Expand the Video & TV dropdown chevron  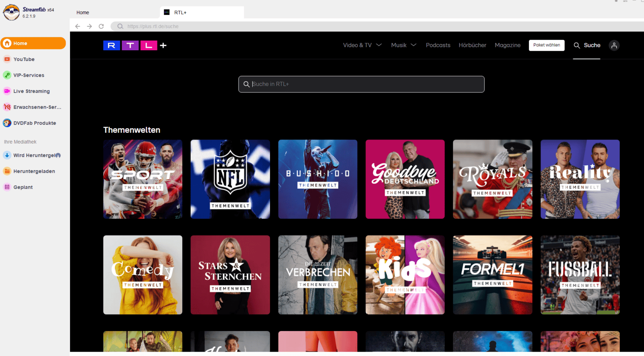tap(379, 45)
